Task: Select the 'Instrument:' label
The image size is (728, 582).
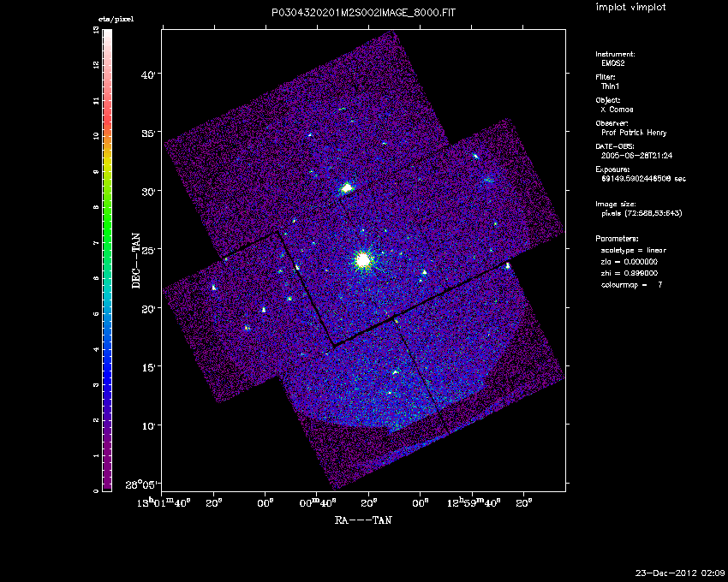Action: [615, 54]
